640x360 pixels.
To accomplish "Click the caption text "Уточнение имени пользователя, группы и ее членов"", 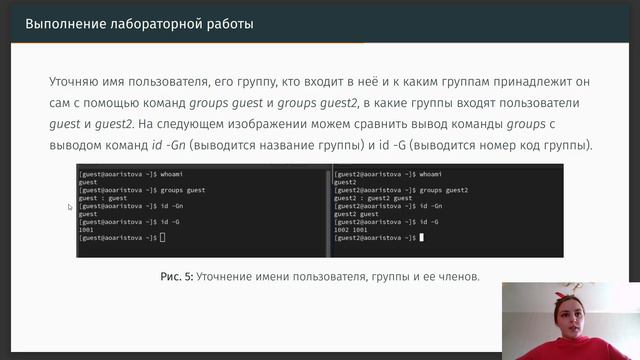I will click(337, 277).
